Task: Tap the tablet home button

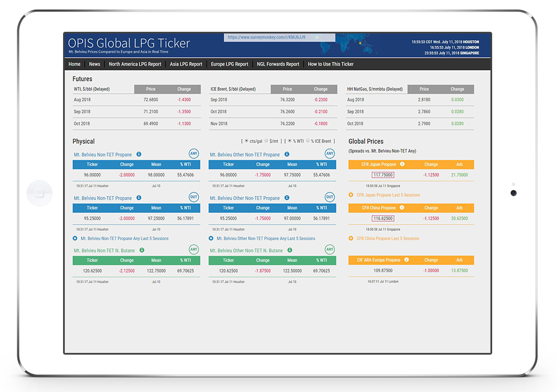Action: (x=40, y=193)
